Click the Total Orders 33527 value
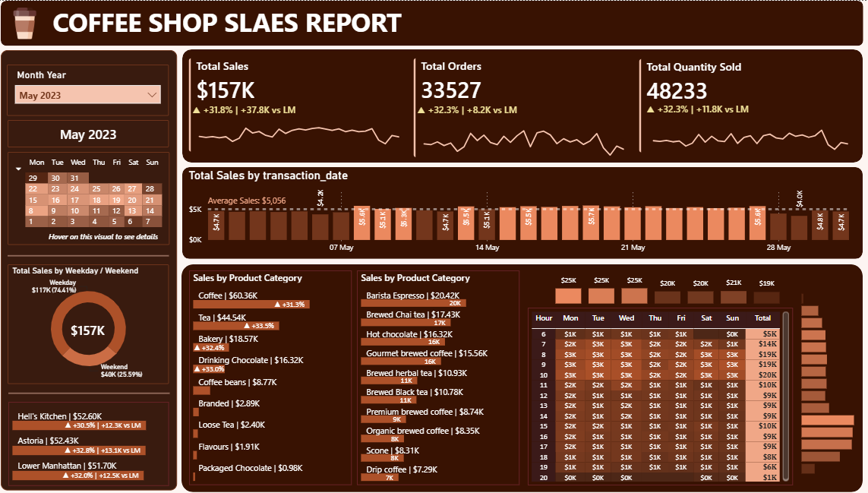The image size is (868, 493). [x=451, y=90]
